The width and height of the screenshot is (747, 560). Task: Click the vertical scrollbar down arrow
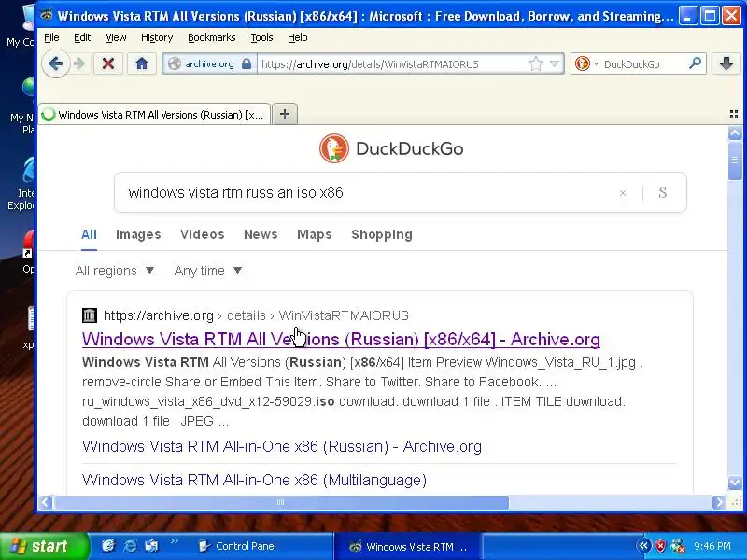tap(735, 483)
